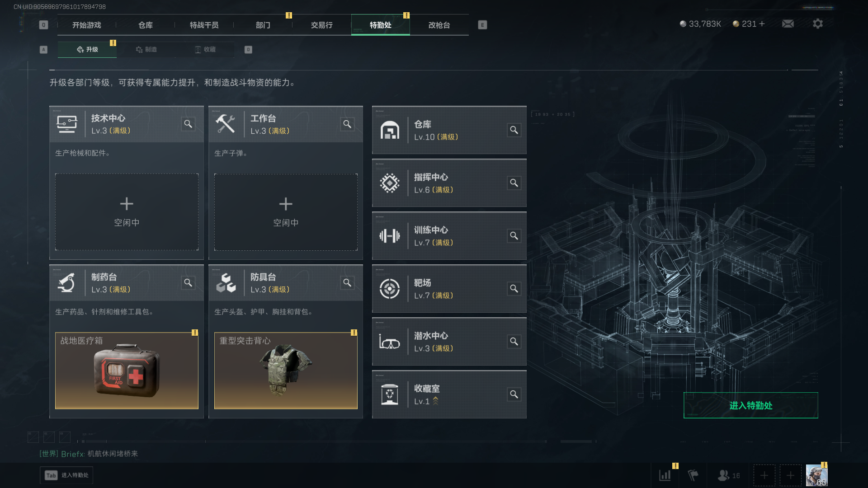Click the 靶场 target icon
Viewport: 868px width, 488px height.
tap(389, 289)
